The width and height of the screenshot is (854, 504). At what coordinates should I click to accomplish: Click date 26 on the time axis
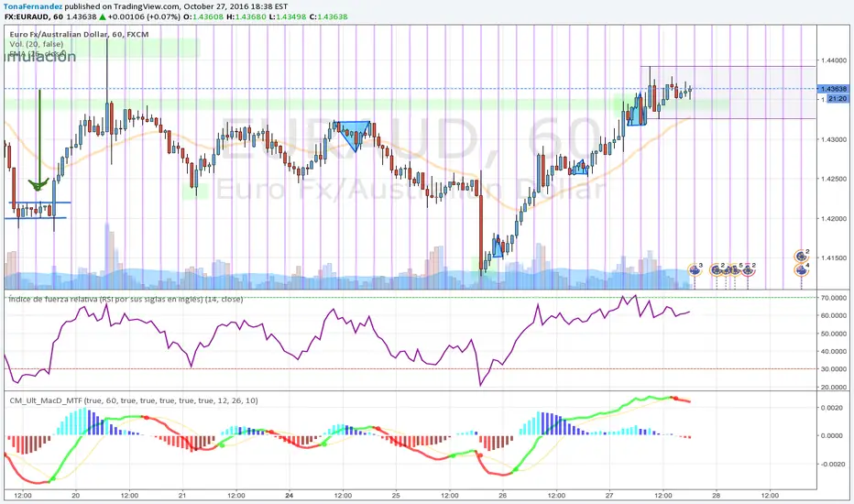coord(503,495)
